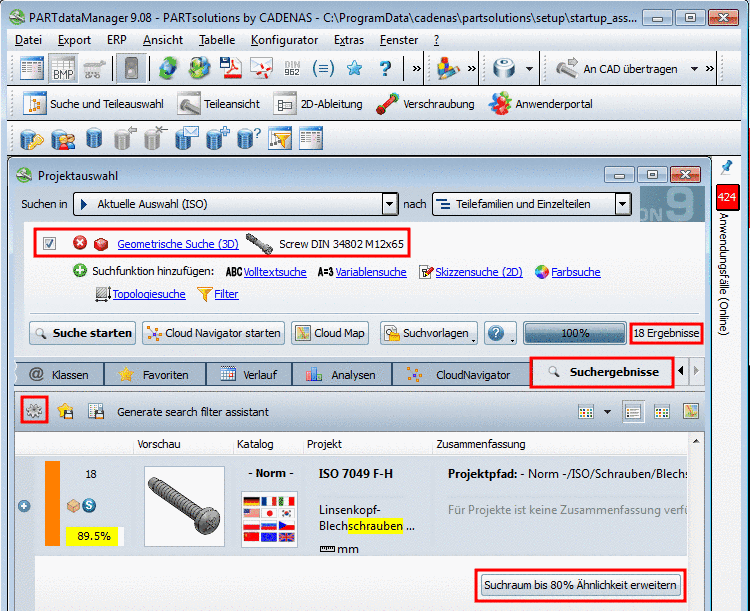Open the Konfigurator menu
The width and height of the screenshot is (750, 611).
pos(284,40)
